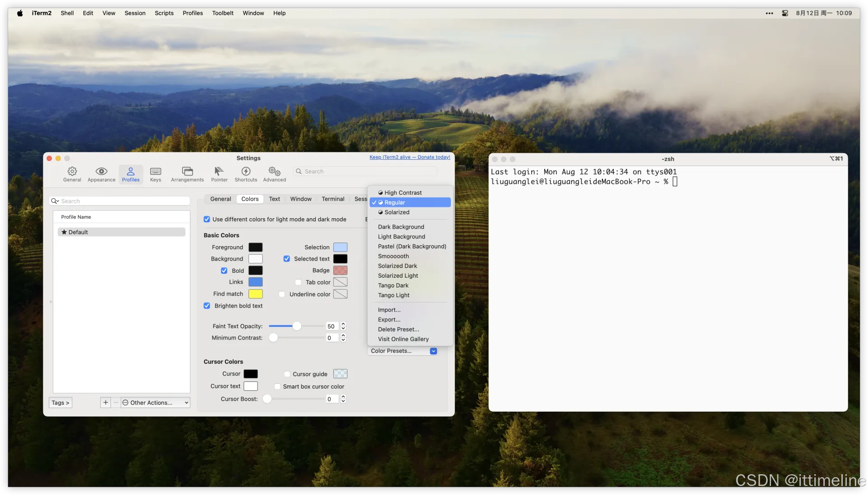Click the plus button to add profile

coord(106,403)
